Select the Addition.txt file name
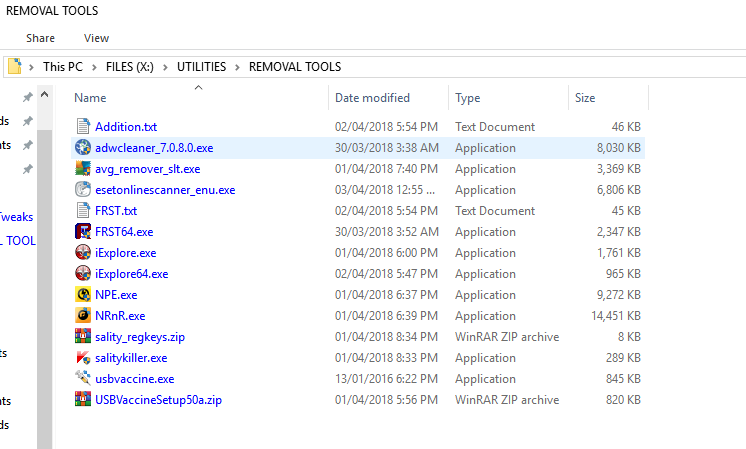746x449 pixels. (126, 127)
